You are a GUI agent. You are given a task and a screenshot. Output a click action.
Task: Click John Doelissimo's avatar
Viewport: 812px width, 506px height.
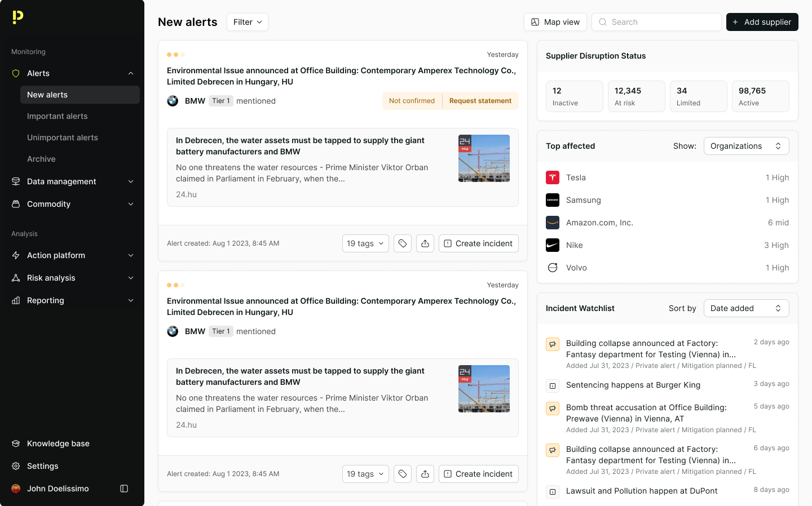[x=16, y=489]
